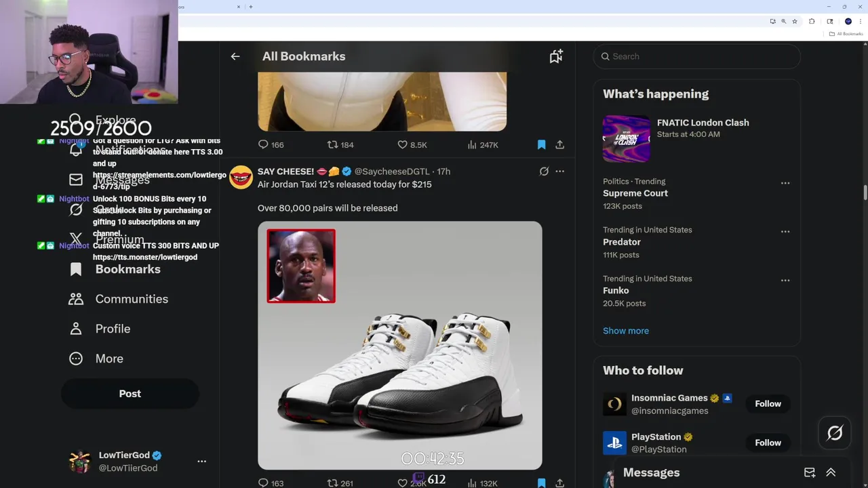Open Notifications in the sidebar
Viewport: 868px width, 488px height.
pyautogui.click(x=119, y=150)
